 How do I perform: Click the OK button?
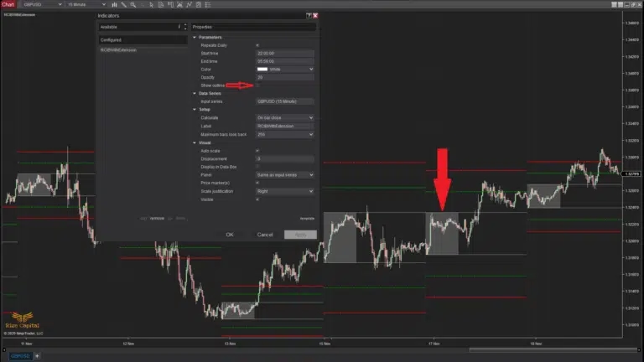click(x=229, y=235)
